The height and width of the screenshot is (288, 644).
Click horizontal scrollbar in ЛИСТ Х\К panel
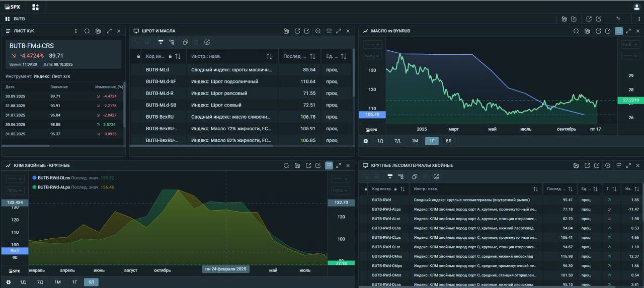coord(25,146)
